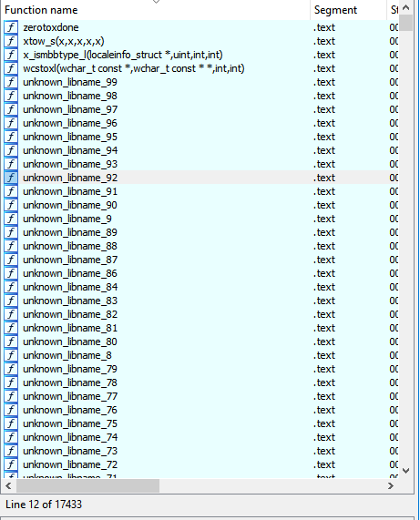Select .text segment cell of unknown_libname_76
The height and width of the screenshot is (520, 420).
[324, 410]
